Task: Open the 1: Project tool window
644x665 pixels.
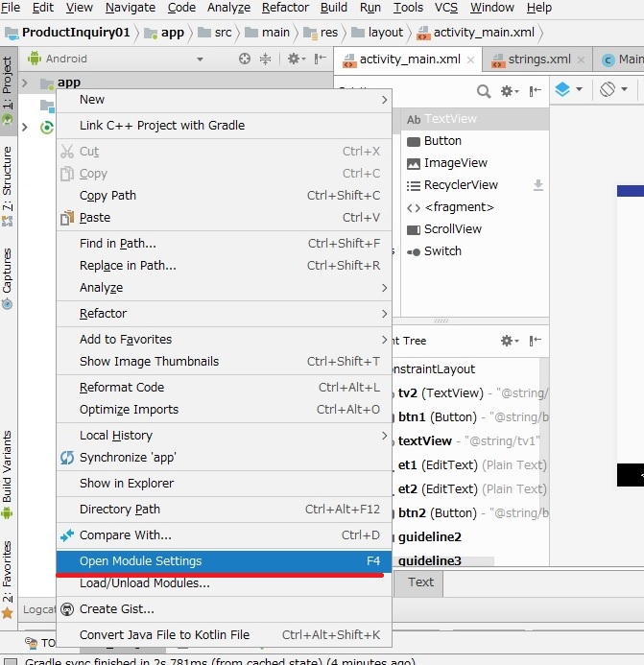Action: [x=8, y=90]
